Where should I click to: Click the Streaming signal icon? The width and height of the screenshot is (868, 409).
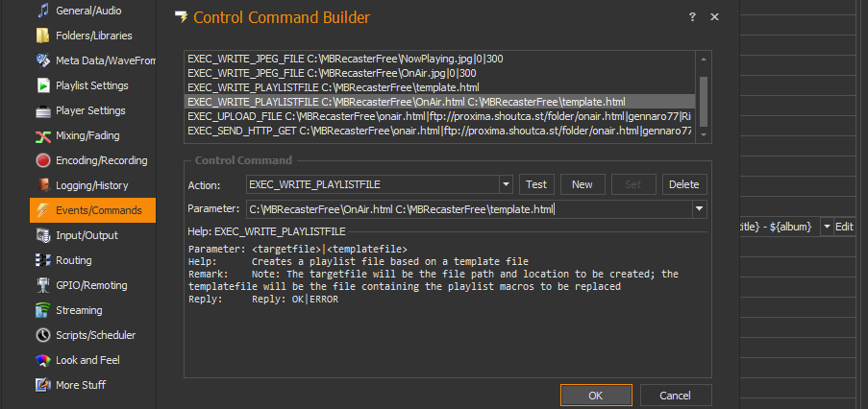click(x=42, y=310)
